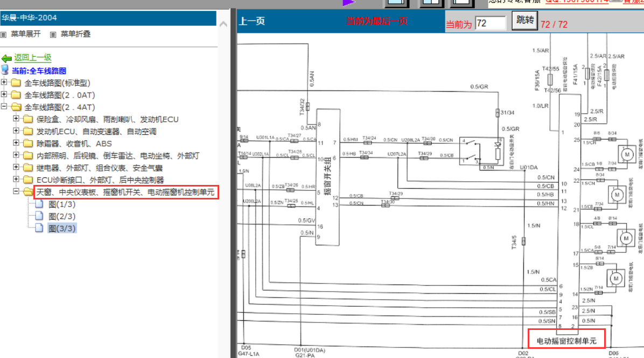The width and height of the screenshot is (644, 358).
Task: Select 全车线路图(标准型) tree entry
Action: pos(57,83)
